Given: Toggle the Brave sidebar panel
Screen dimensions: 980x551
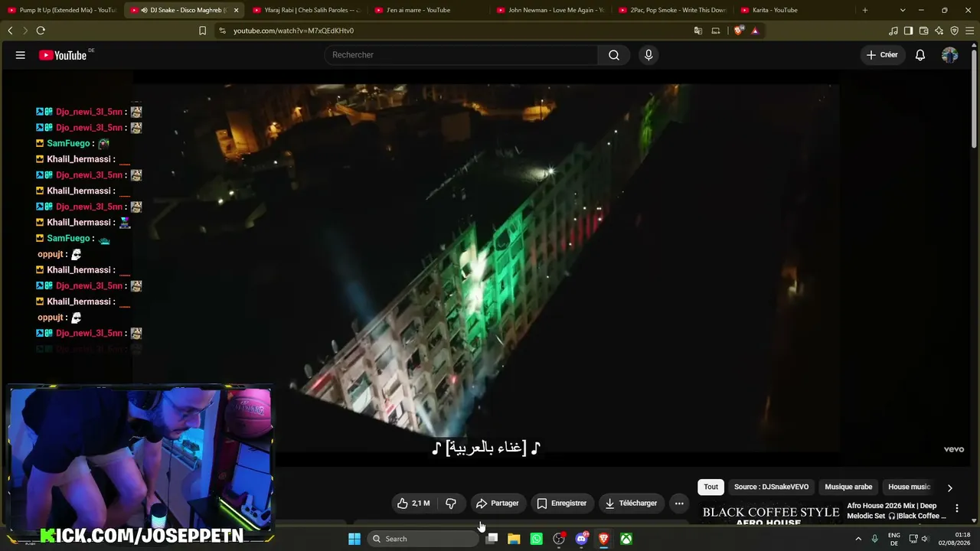Looking at the screenshot, I should (x=909, y=31).
